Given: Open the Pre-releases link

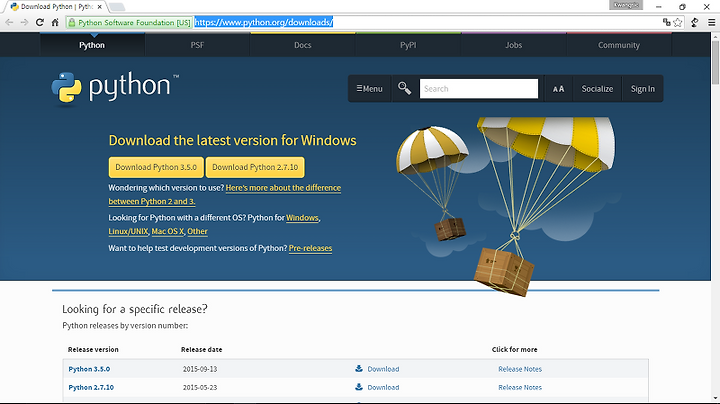Looking at the screenshot, I should click(x=310, y=248).
